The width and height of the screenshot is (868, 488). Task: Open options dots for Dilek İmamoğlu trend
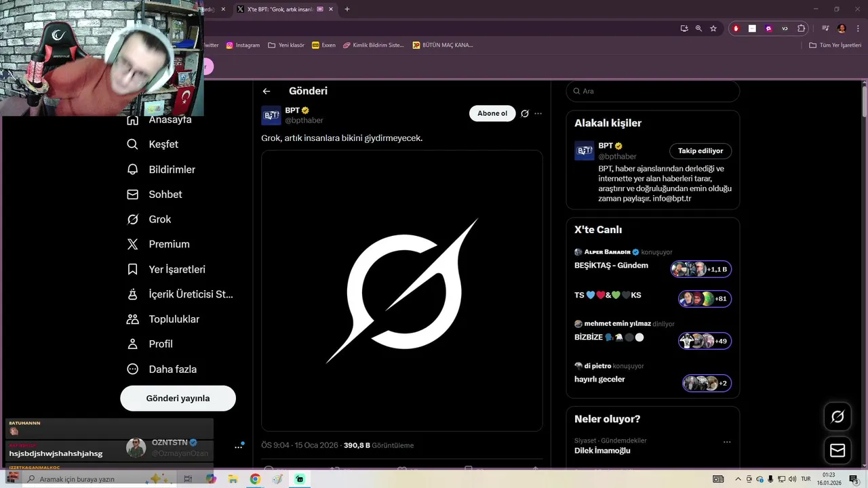727,442
